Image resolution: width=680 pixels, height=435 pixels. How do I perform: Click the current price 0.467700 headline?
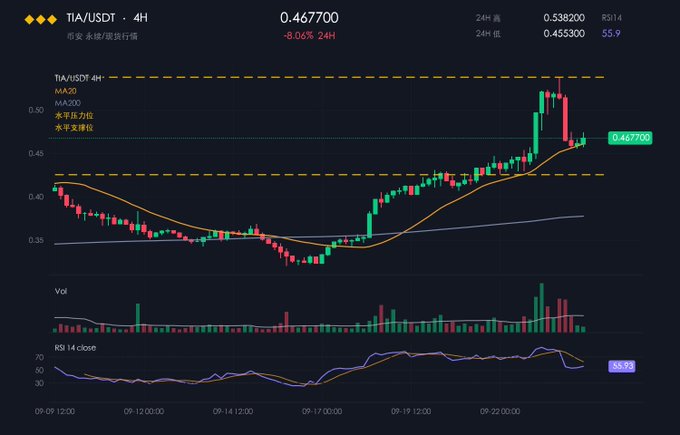click(x=309, y=18)
